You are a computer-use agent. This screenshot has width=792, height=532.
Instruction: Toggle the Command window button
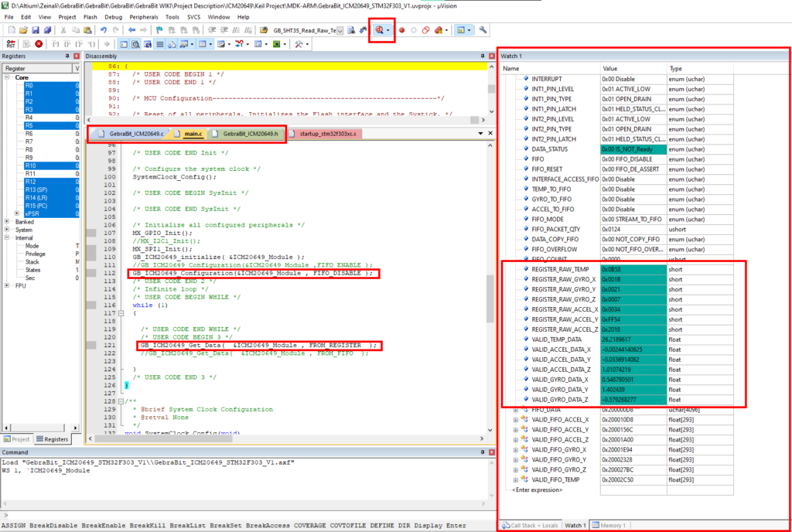pyautogui.click(x=124, y=44)
